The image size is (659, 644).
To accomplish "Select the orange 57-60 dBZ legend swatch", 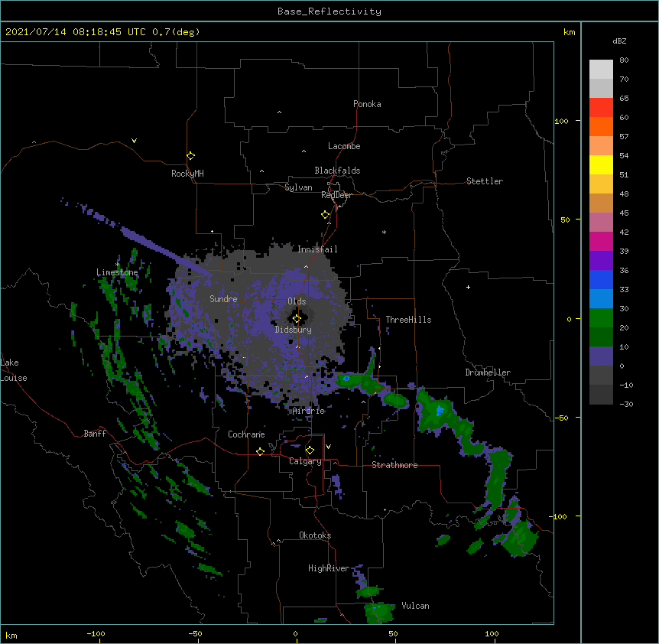I will click(601, 126).
